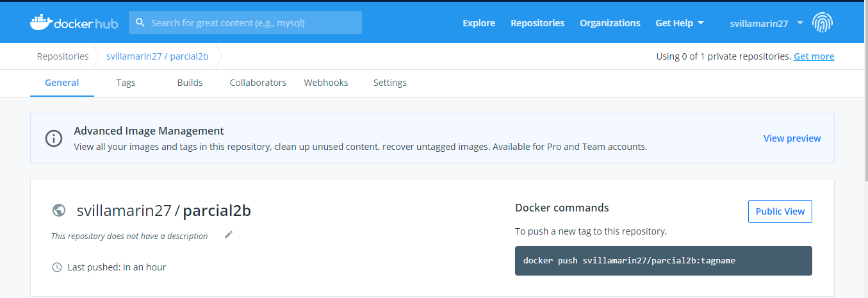Expand the Get Help dropdown

(680, 23)
